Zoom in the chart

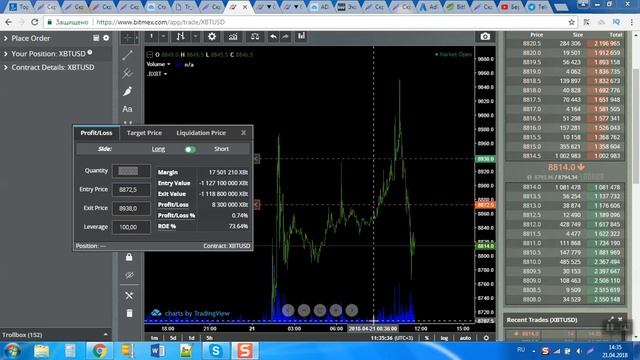(x=336, y=310)
